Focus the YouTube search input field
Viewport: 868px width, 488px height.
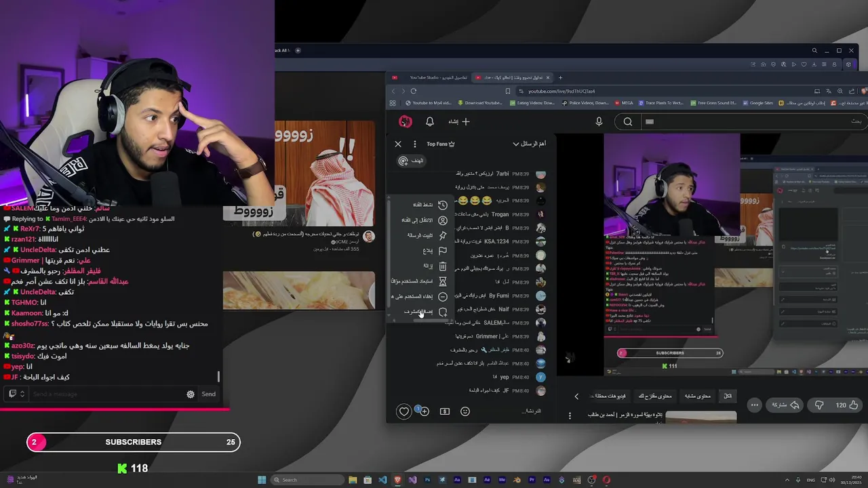[x=753, y=121]
